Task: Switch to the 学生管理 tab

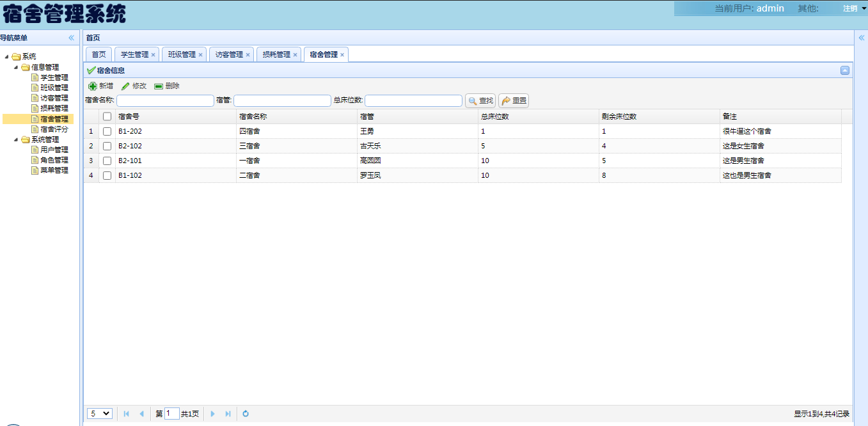Action: tap(134, 55)
